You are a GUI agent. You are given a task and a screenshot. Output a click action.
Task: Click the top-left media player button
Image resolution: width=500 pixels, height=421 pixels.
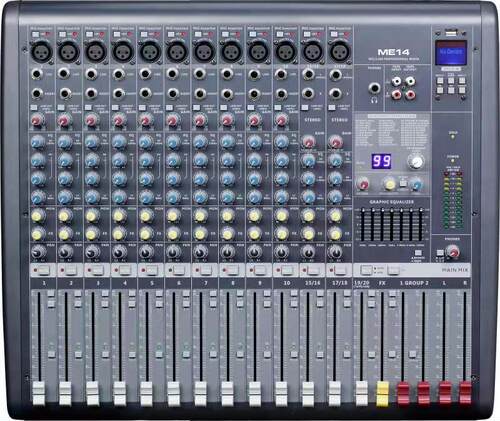tap(440, 80)
